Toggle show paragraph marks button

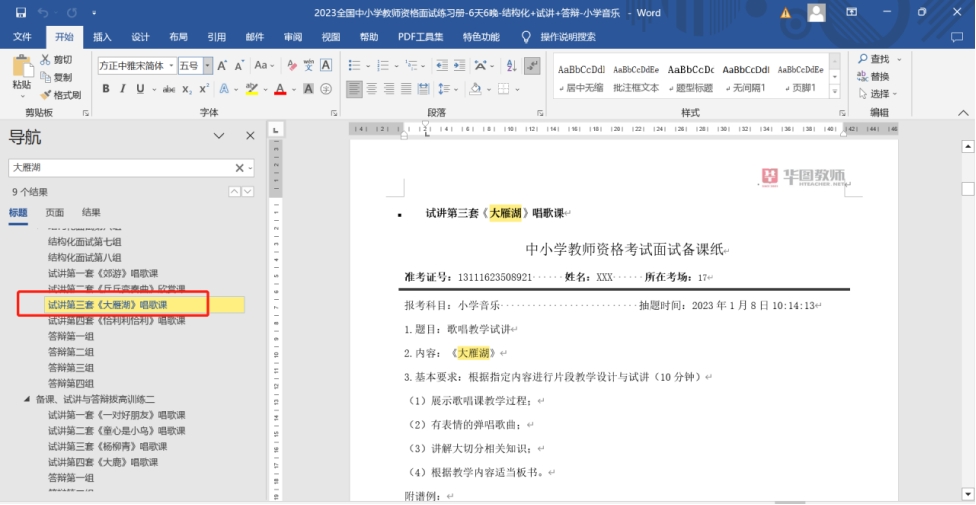[x=533, y=66]
